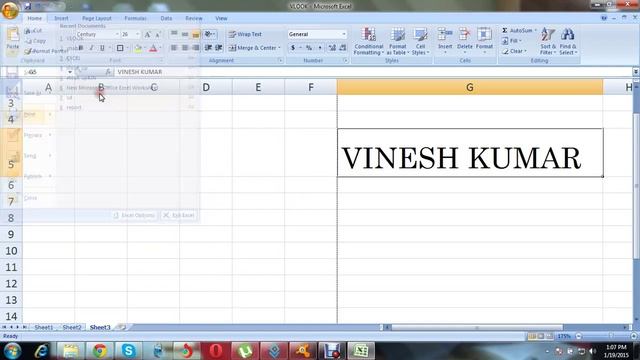Open the Page Layout tab
Viewport: 640px width, 360px height.
pyautogui.click(x=97, y=18)
